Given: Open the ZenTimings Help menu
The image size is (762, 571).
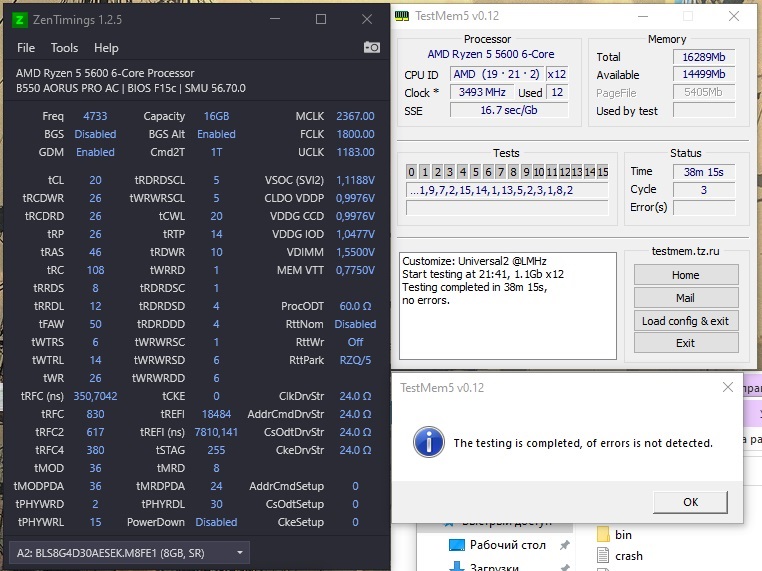Looking at the screenshot, I should click(x=106, y=48).
